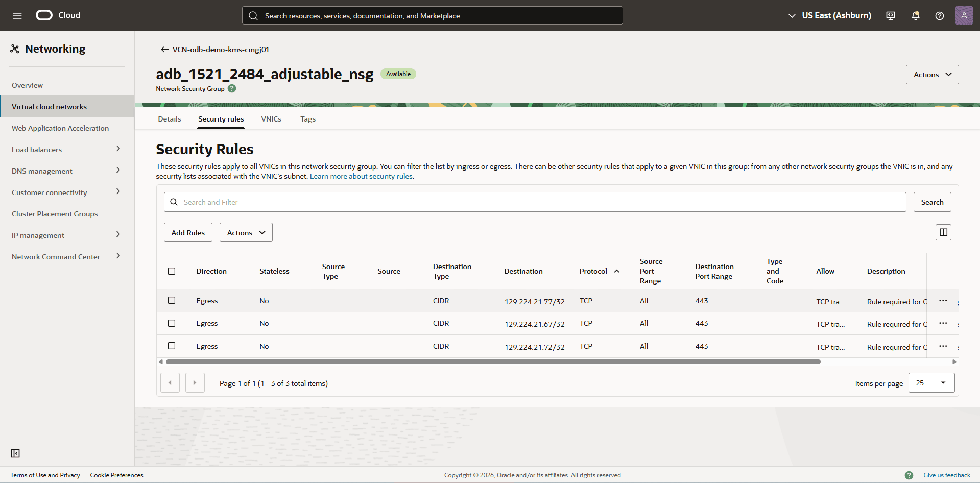Viewport: 980px width, 483px height.
Task: Open the main navigation hamburger menu
Action: click(x=17, y=15)
